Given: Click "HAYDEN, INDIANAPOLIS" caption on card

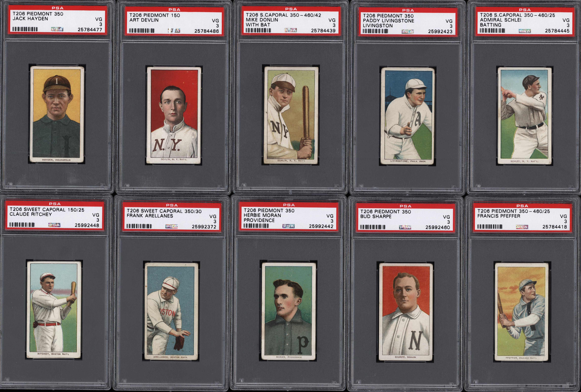Looking at the screenshot, I should pos(56,160).
